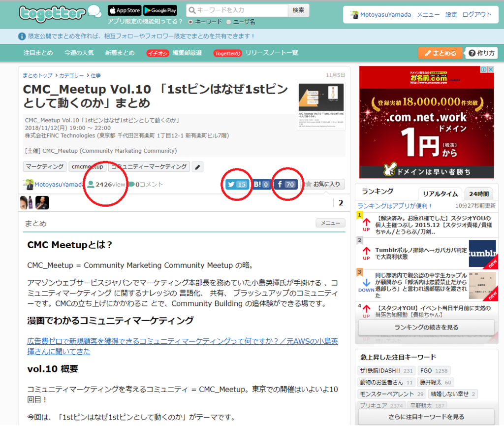
Task: Click the ad info icon
Action: point(483,69)
